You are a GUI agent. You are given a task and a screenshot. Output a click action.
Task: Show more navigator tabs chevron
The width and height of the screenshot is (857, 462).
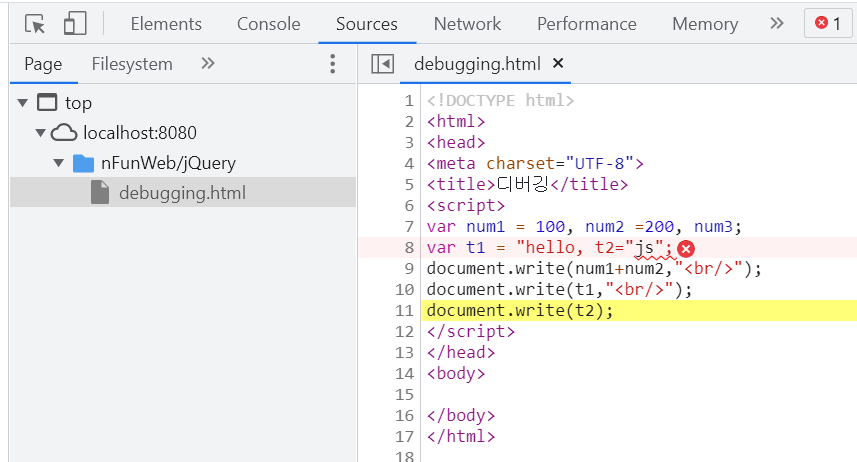[208, 63]
